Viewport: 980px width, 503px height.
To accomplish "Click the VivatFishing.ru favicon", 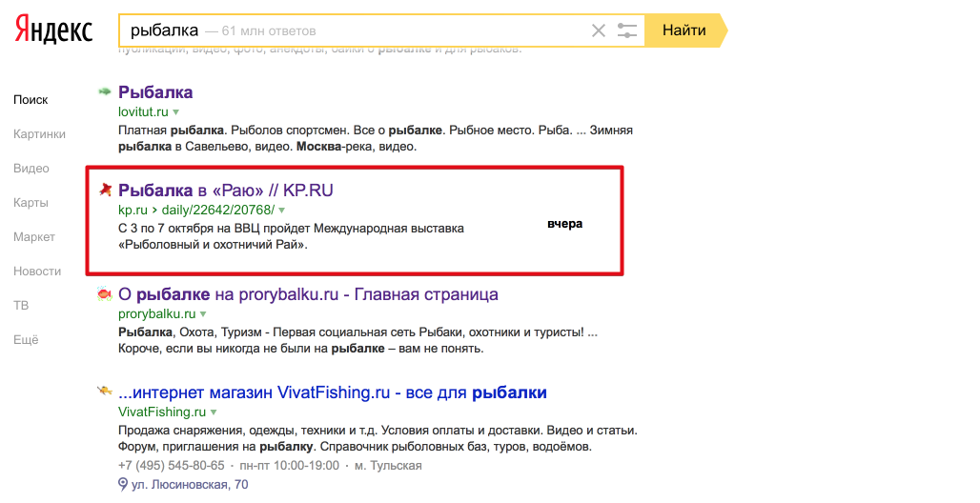I will [104, 392].
